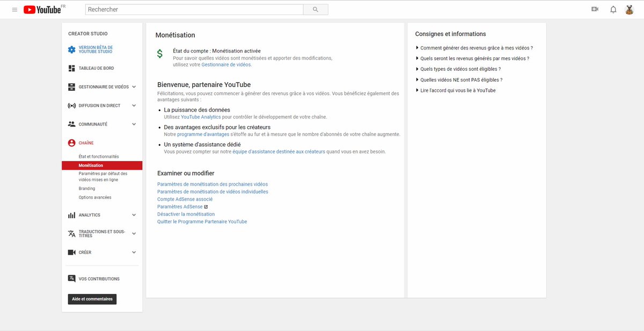The image size is (644, 331).
Task: Open Compte AdSense associé link
Action: tap(185, 199)
